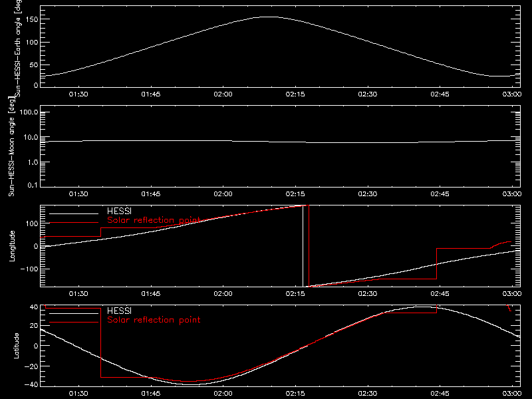
Task: Select the 10.0 tick on Moon angle axis
Action: [31, 137]
